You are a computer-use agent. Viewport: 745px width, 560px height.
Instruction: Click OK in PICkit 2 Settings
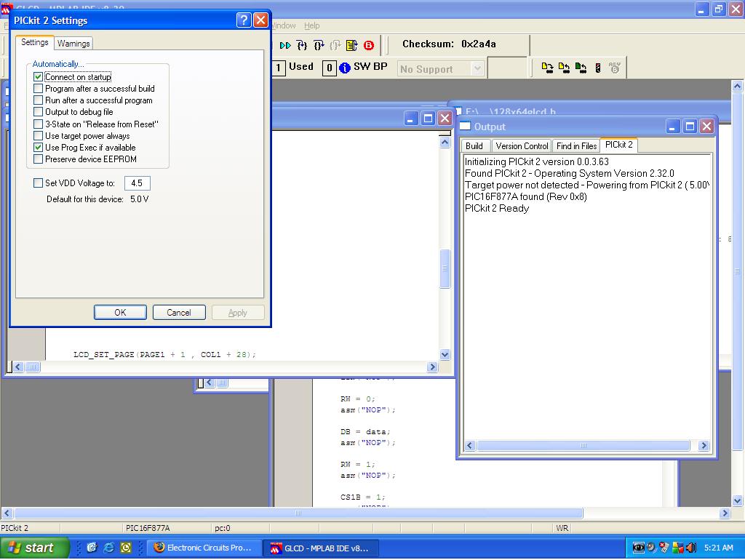point(120,313)
